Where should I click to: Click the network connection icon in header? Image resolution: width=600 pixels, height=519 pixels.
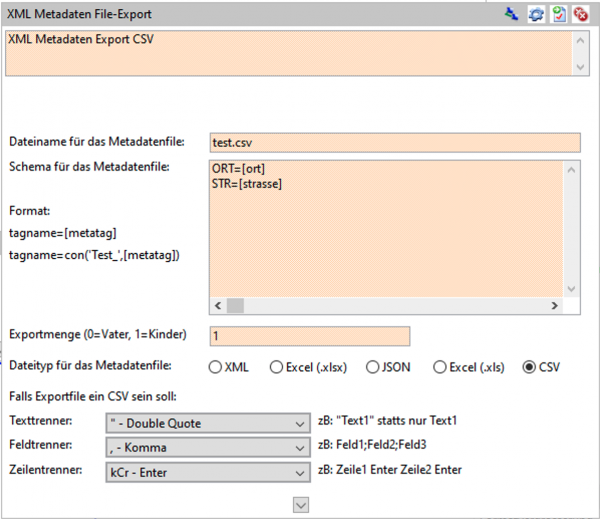512,15
